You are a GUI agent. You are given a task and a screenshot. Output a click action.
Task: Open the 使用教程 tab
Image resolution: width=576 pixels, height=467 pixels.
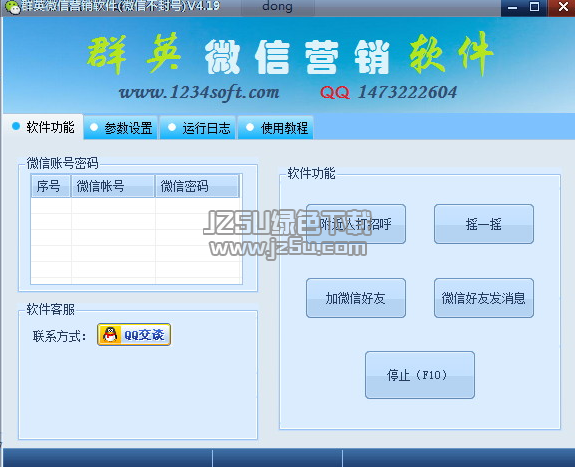(x=276, y=128)
